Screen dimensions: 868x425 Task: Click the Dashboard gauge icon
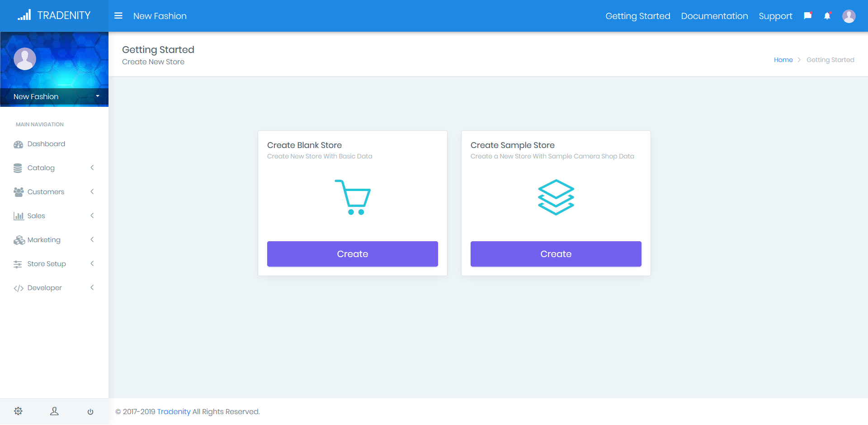[x=19, y=144]
